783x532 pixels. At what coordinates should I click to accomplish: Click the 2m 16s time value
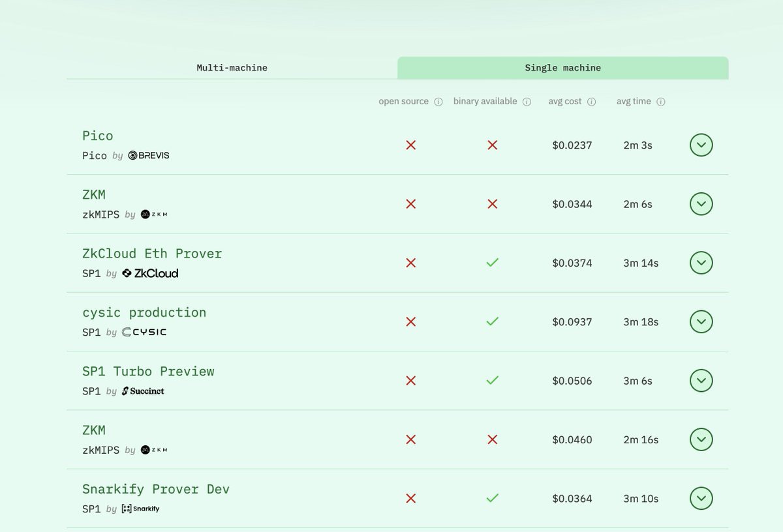641,439
